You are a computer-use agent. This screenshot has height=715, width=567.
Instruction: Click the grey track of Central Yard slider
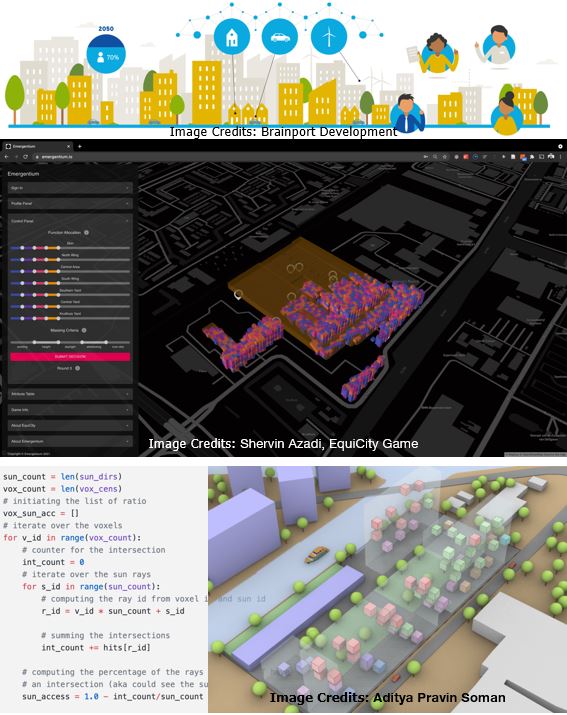coord(94,307)
